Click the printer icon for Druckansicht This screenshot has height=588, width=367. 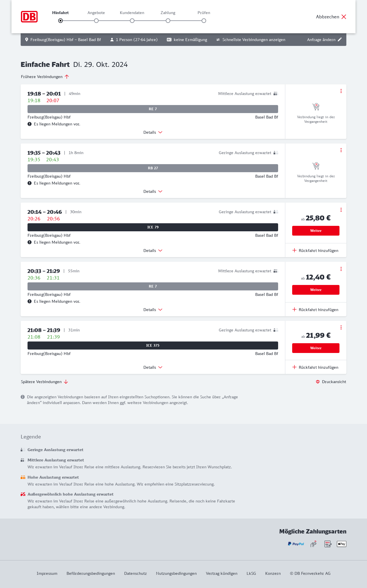[x=318, y=382]
